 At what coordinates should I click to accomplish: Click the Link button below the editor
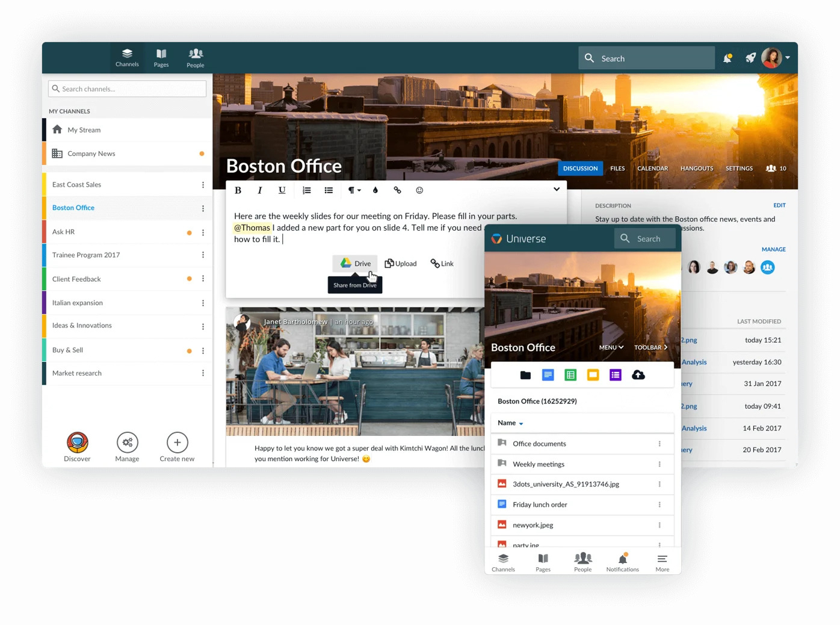(x=442, y=264)
